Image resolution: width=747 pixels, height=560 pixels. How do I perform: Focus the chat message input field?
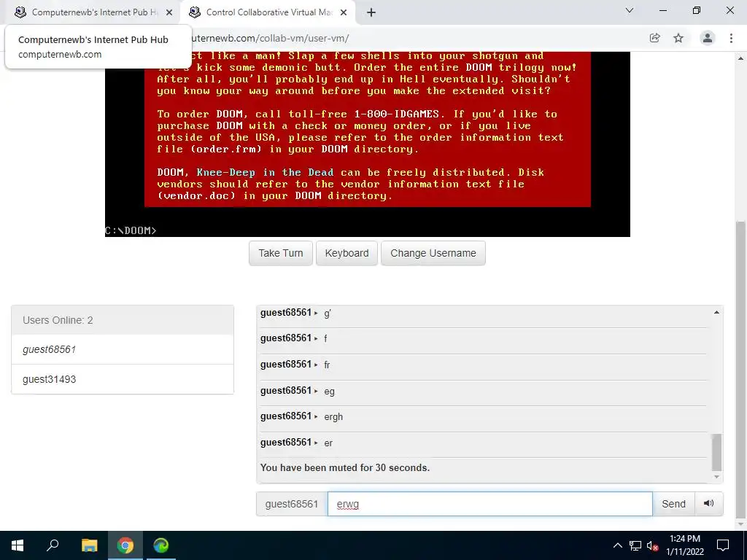pos(489,504)
